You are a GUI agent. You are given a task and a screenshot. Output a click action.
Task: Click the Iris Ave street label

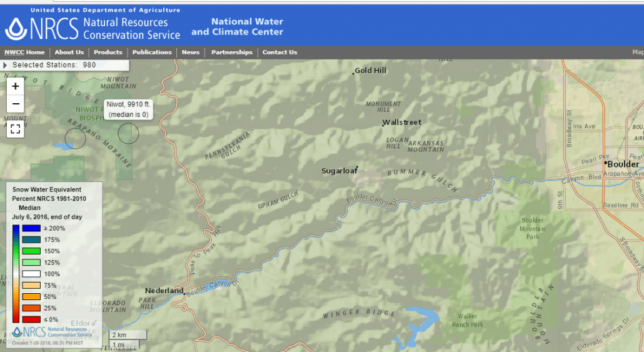tap(584, 126)
